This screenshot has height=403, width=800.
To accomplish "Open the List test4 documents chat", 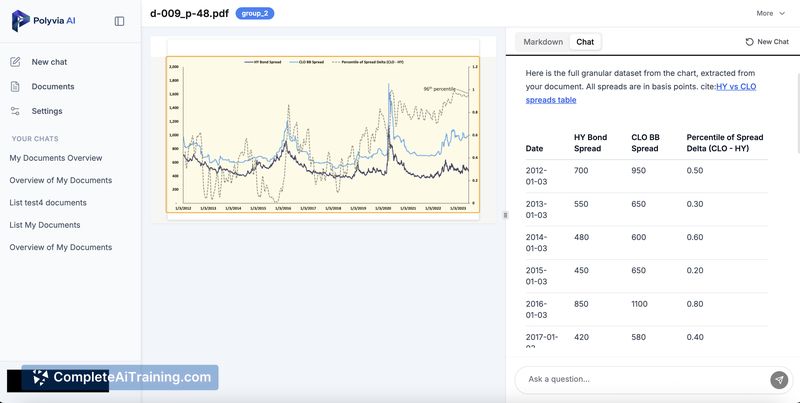I will pos(48,203).
